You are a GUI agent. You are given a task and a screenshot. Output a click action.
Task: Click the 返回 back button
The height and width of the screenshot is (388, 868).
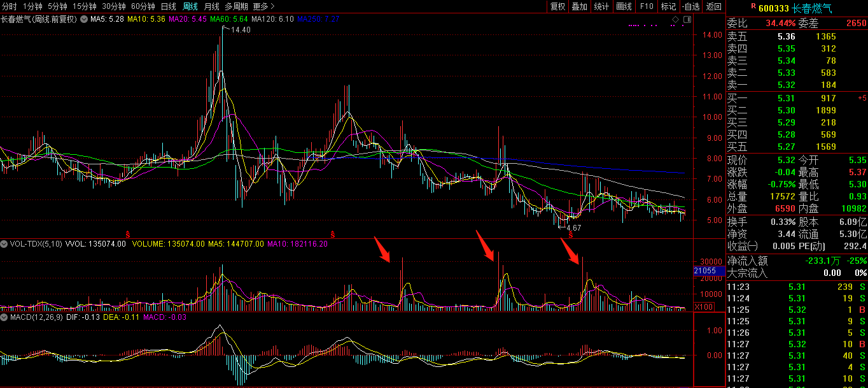point(714,6)
